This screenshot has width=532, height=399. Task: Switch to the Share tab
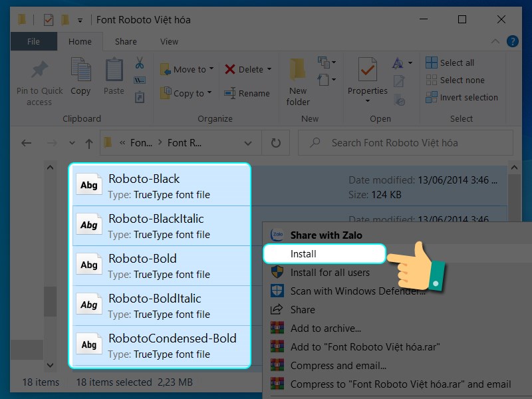tap(126, 41)
